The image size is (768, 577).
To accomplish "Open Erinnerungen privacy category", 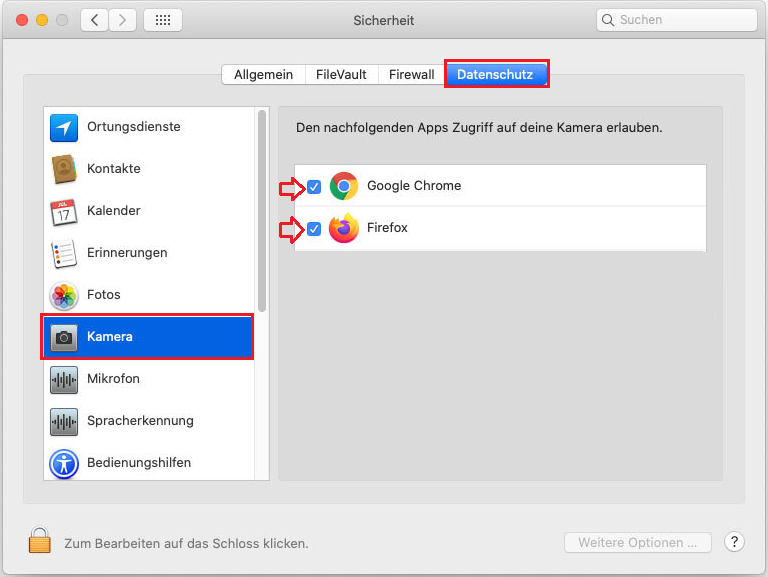I will point(126,253).
